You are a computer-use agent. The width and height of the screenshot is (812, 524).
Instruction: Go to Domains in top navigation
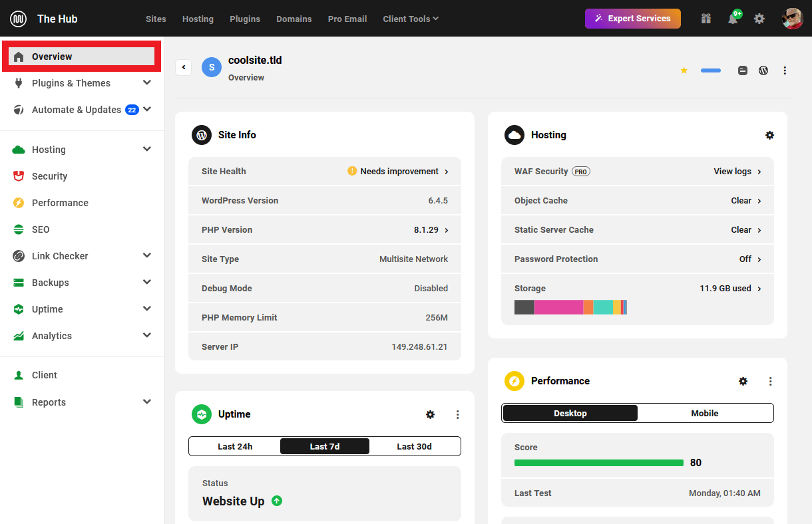click(294, 19)
